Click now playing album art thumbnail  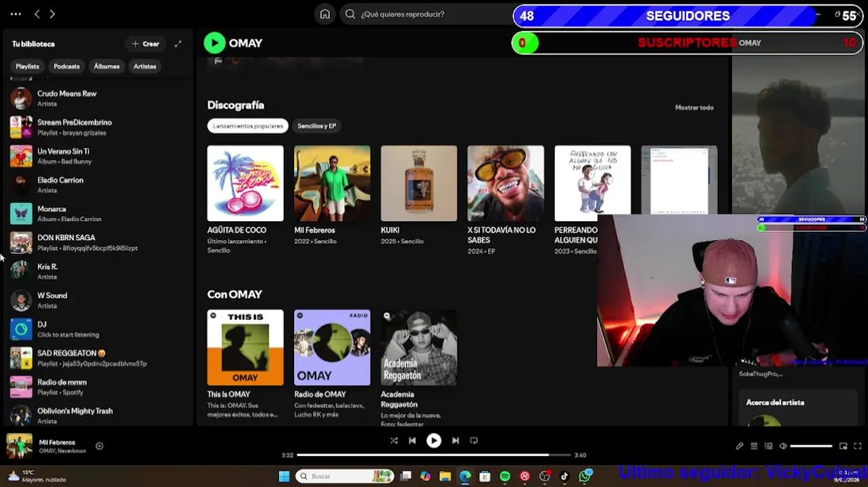[20, 446]
